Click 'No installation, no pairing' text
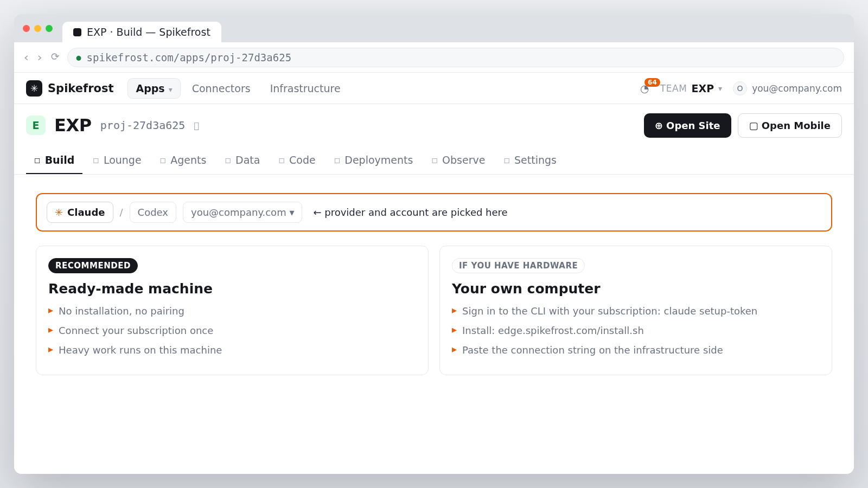The image size is (868, 488). 122,311
